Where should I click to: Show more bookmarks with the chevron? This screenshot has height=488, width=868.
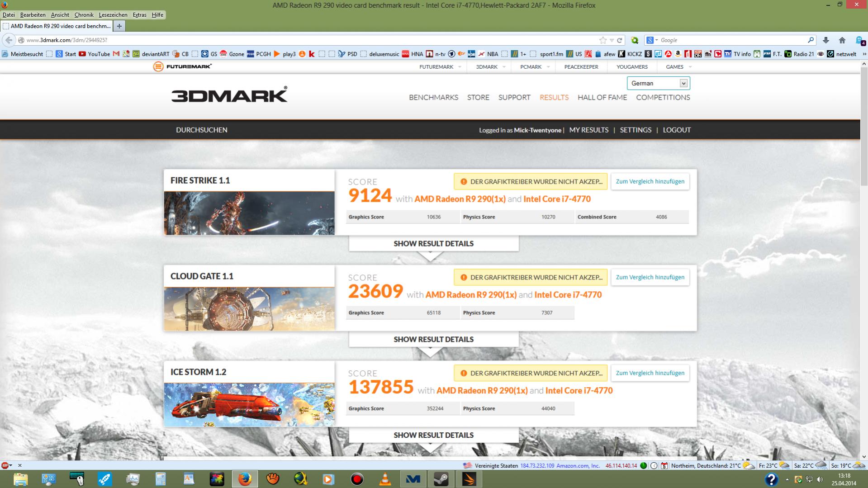click(x=864, y=54)
